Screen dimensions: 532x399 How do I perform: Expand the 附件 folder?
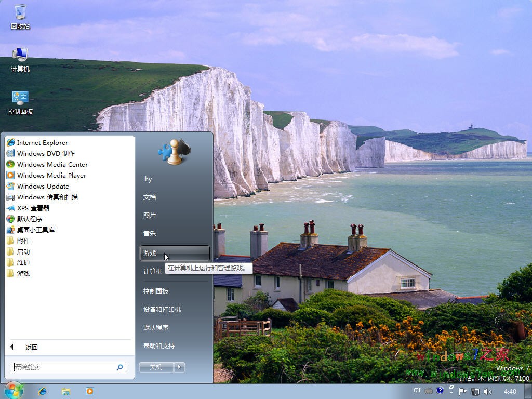click(x=23, y=241)
